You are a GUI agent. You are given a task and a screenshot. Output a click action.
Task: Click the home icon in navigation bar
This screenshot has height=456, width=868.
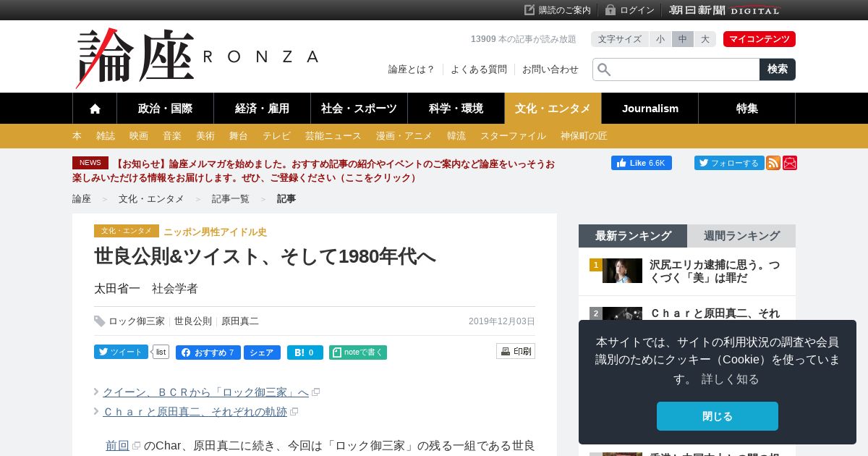point(95,109)
